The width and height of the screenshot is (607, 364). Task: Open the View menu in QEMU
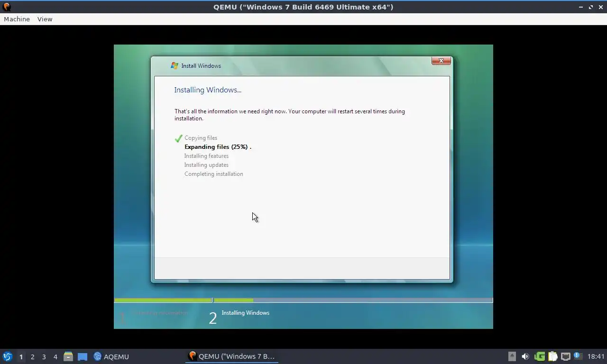45,19
